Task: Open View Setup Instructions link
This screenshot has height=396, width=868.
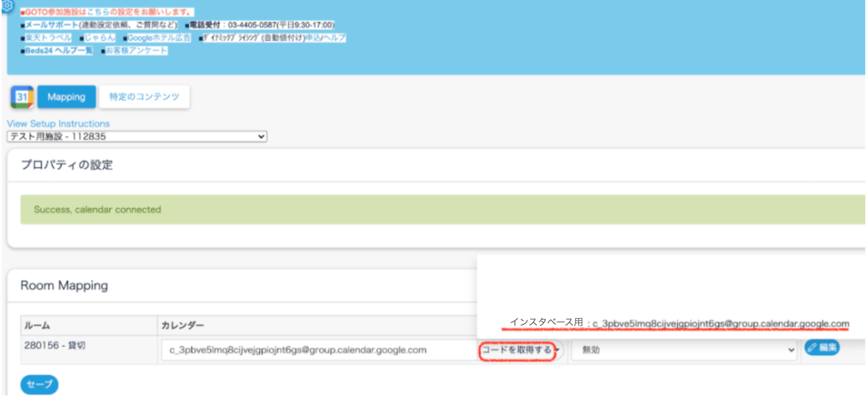Action: (x=58, y=124)
